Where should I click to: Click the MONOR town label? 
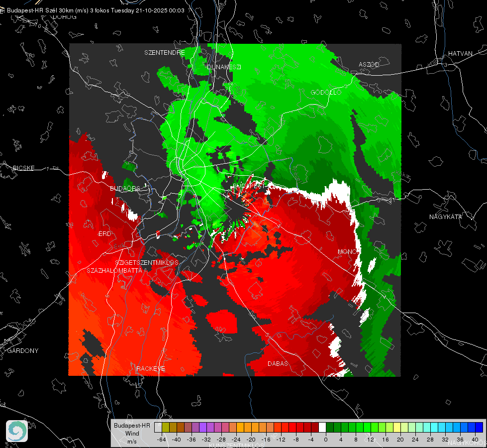tap(349, 252)
